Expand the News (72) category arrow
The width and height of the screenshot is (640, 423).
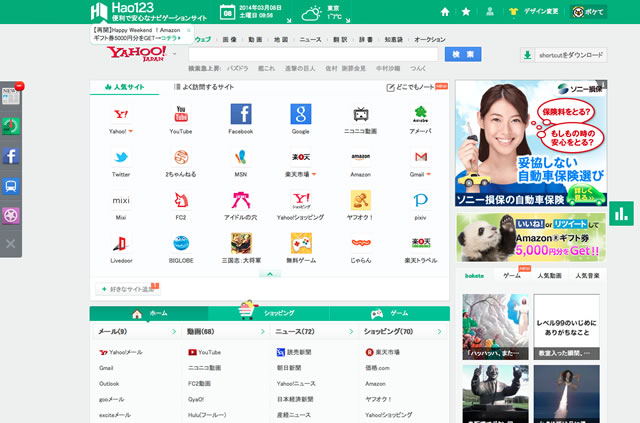click(351, 332)
